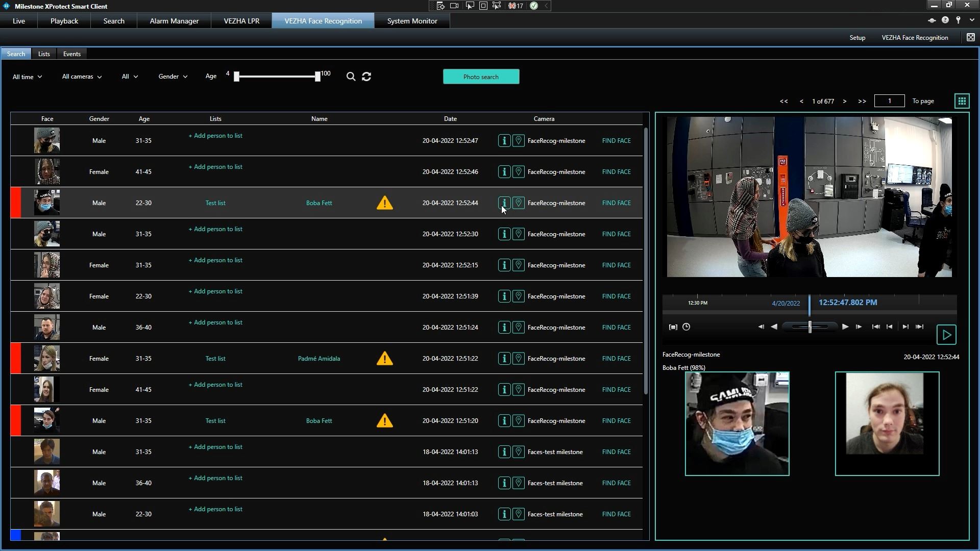Jump to the first results page
This screenshot has height=551, width=980.
click(x=784, y=102)
